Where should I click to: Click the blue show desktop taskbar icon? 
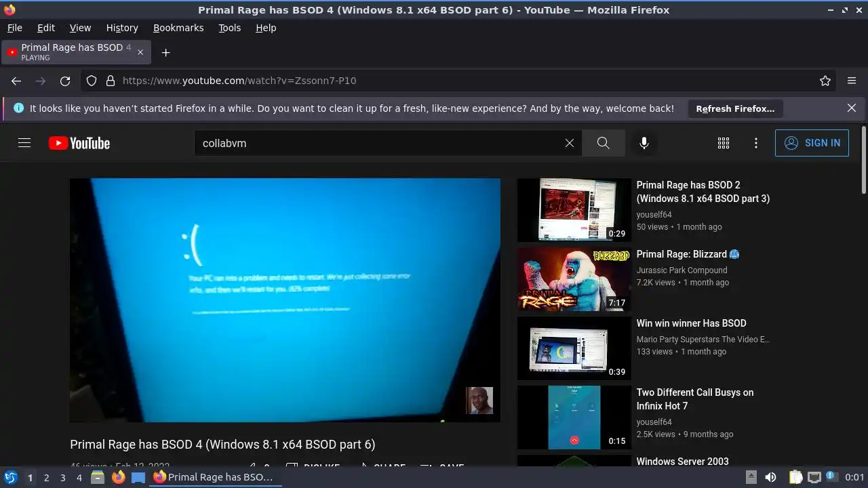tap(138, 477)
